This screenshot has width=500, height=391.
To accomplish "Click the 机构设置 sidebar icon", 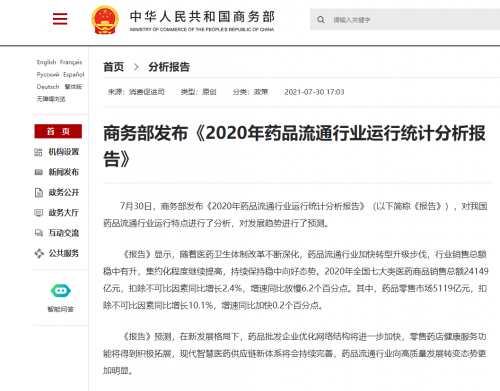I will [x=38, y=152].
